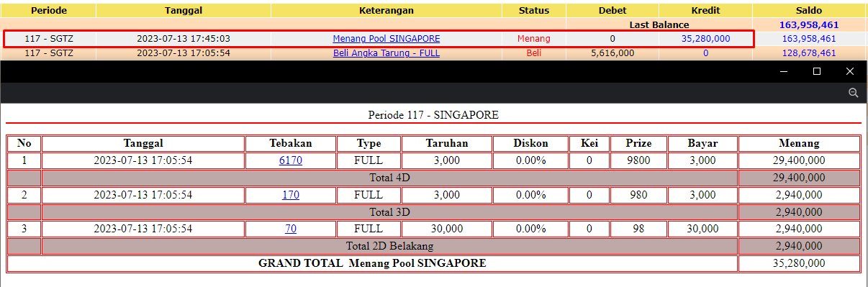This screenshot has height=287, width=868.
Task: Click winning amount 29,400,000 in row 1
Action: (799, 160)
